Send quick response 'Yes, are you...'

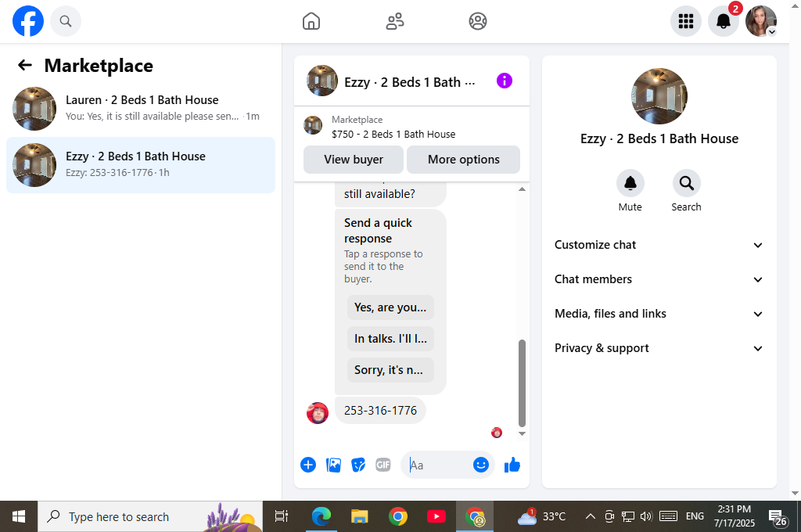tap(390, 307)
